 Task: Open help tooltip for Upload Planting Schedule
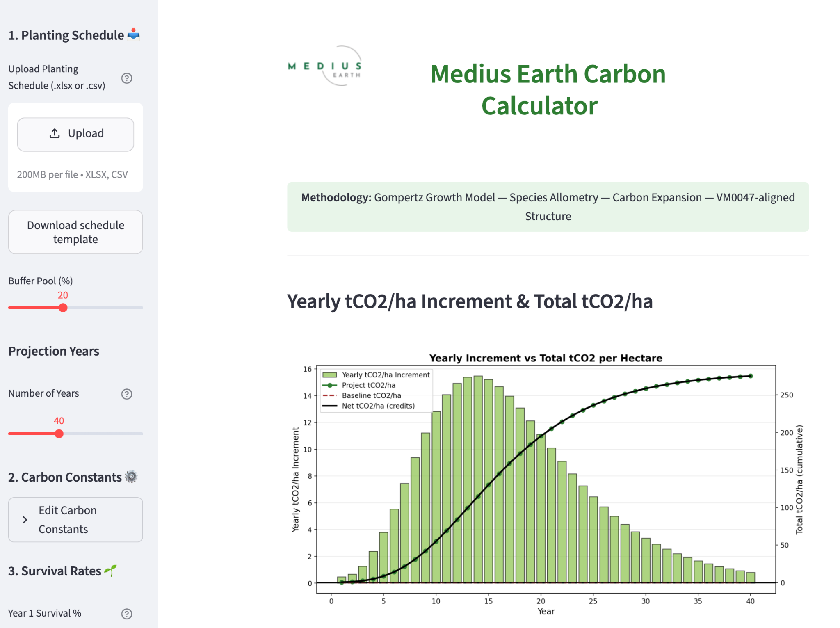(x=127, y=78)
